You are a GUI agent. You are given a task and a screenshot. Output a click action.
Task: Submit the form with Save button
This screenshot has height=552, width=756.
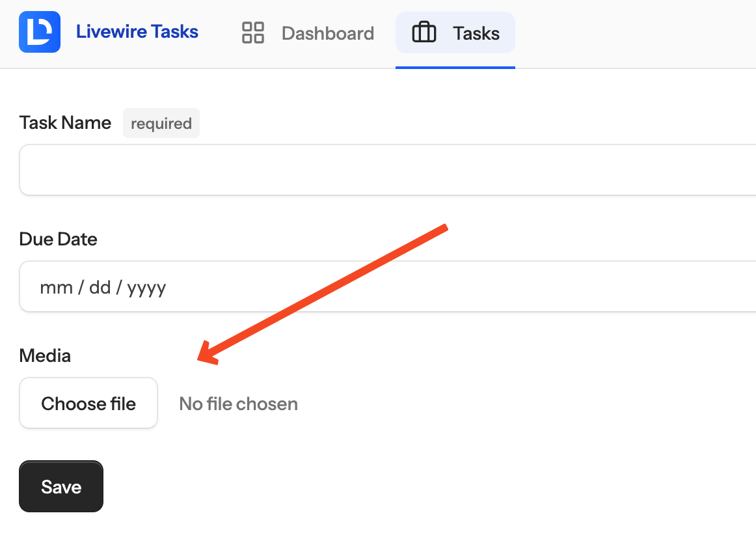(x=61, y=486)
